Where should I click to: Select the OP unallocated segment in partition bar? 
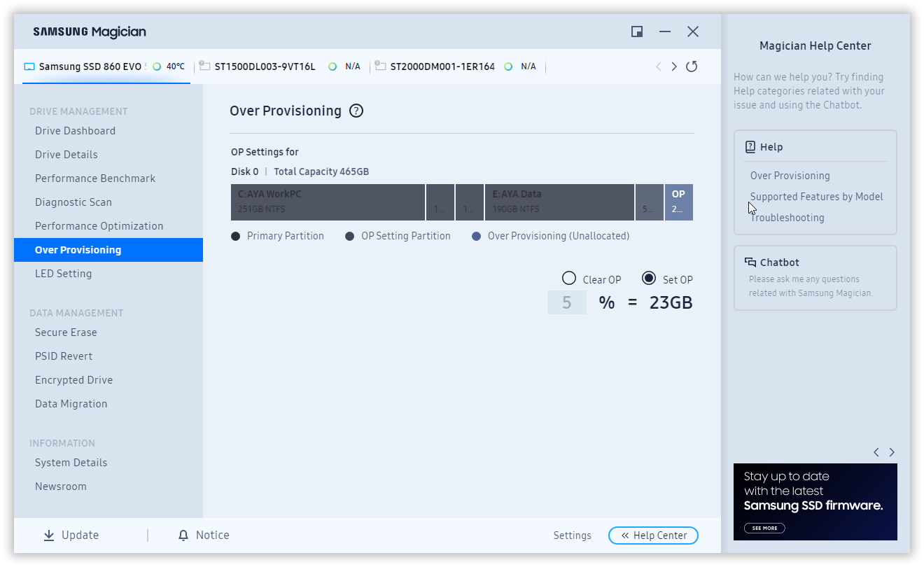click(x=678, y=202)
